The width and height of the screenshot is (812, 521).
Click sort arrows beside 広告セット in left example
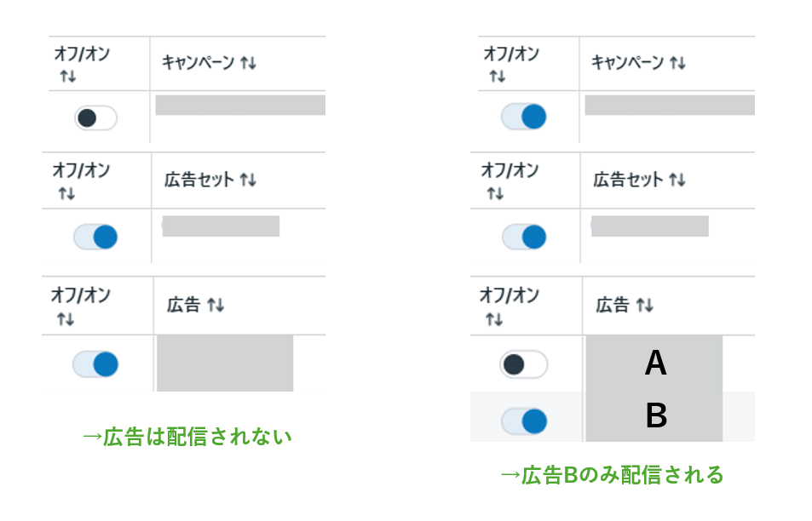click(x=248, y=180)
